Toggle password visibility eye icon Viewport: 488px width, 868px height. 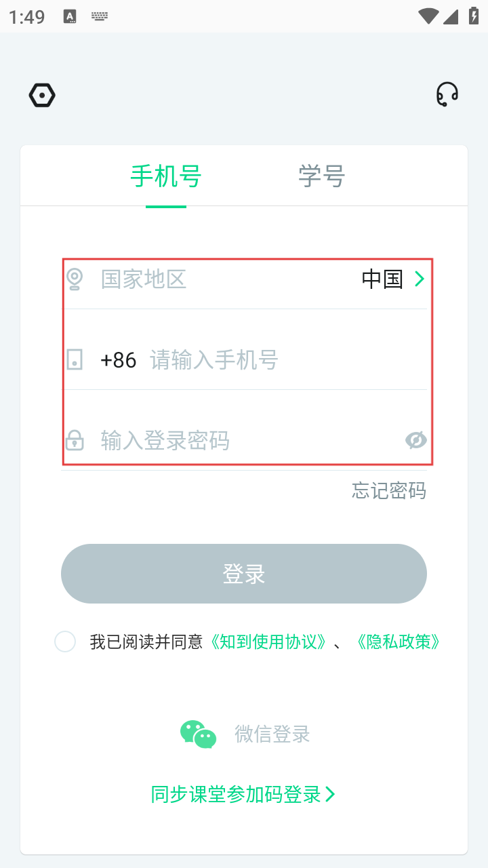pyautogui.click(x=415, y=441)
